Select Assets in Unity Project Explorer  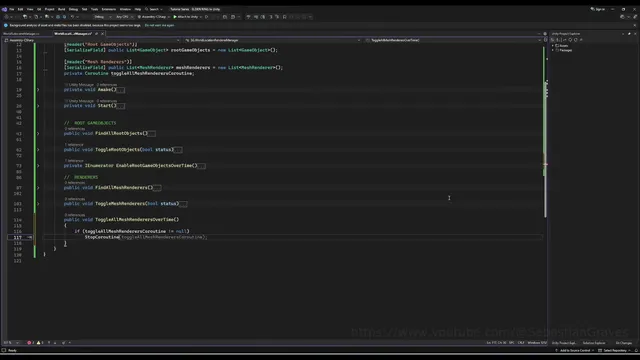pos(564,46)
